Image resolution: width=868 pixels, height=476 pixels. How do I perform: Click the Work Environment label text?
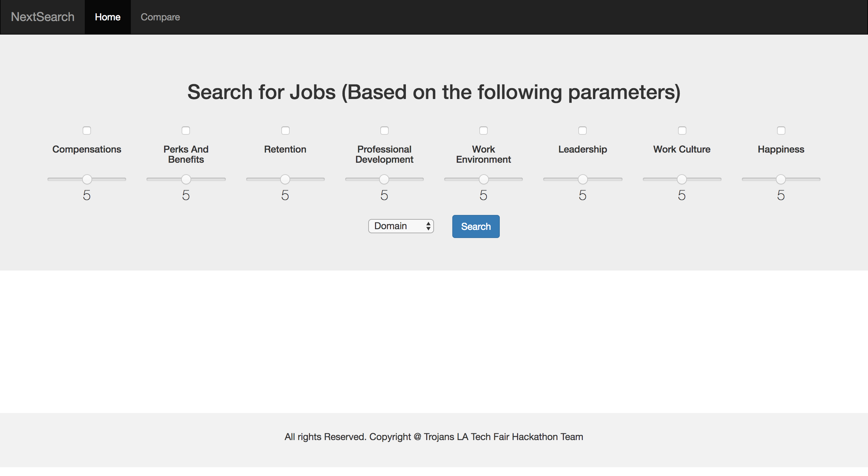(x=484, y=154)
